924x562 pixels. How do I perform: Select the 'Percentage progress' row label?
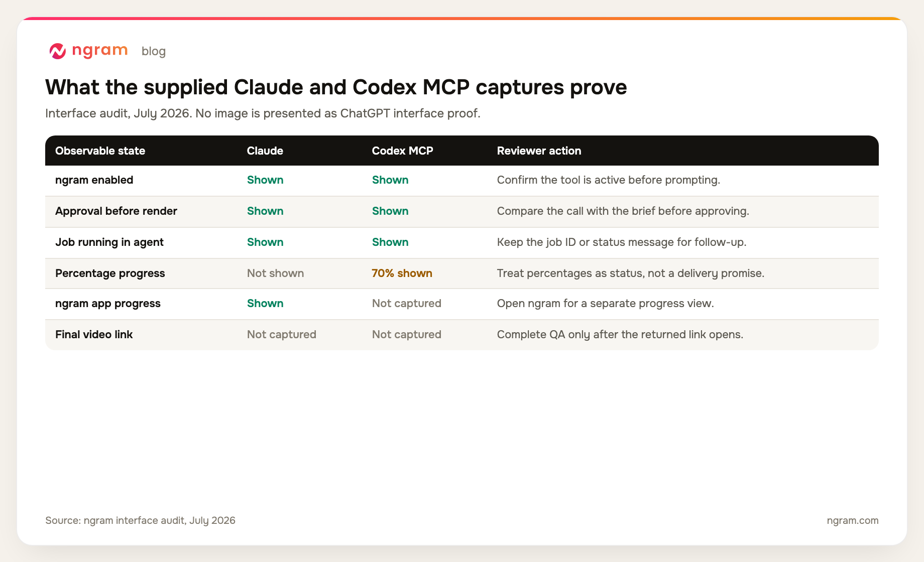pyautogui.click(x=110, y=273)
